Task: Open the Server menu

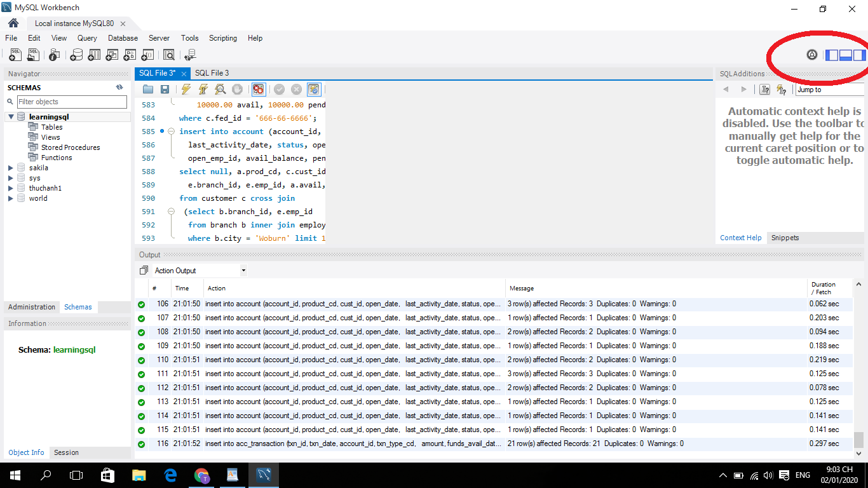Action: pos(159,38)
